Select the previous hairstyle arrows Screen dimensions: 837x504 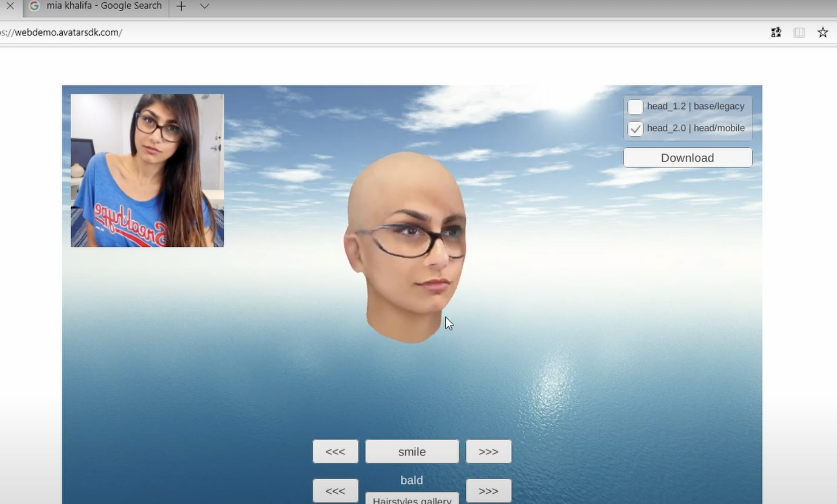click(335, 491)
